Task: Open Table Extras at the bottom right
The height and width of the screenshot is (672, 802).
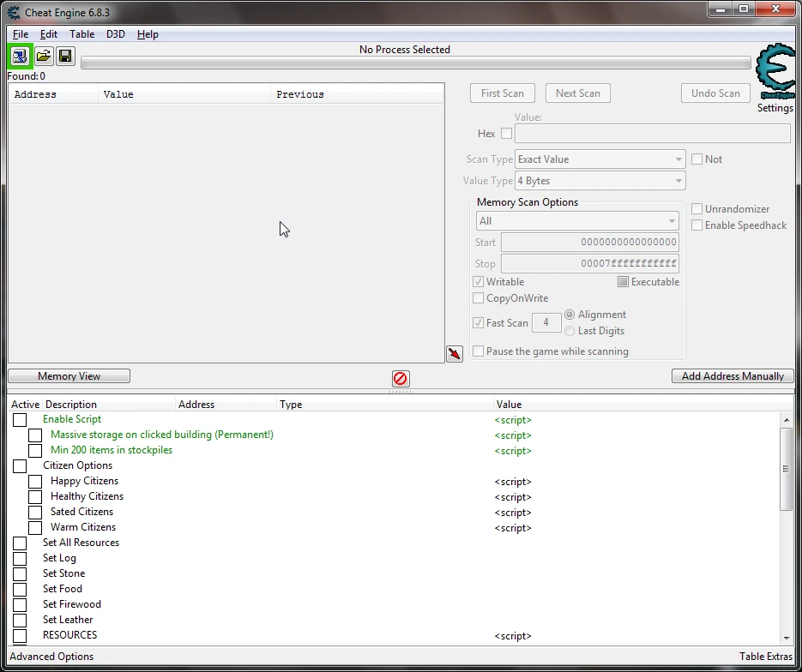Action: pyautogui.click(x=765, y=656)
